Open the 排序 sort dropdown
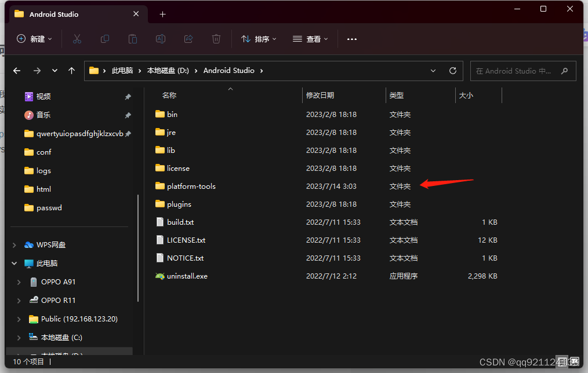This screenshot has width=588, height=373. [x=259, y=39]
